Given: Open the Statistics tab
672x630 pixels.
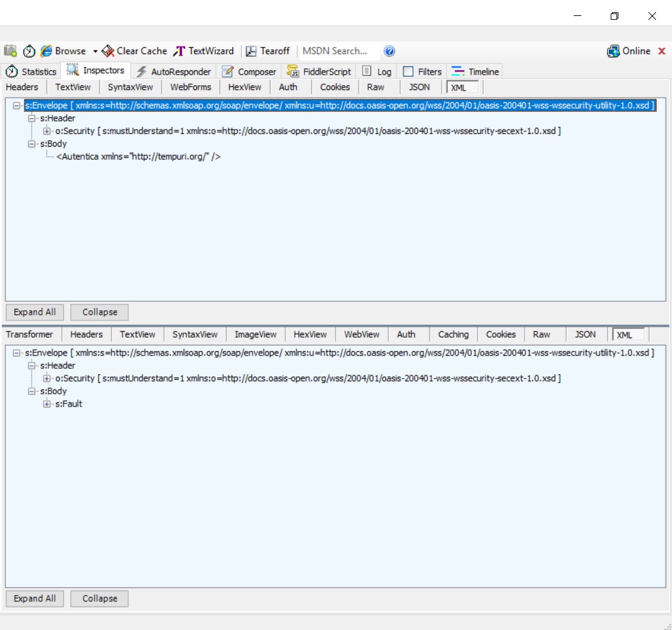Looking at the screenshot, I should [x=31, y=71].
